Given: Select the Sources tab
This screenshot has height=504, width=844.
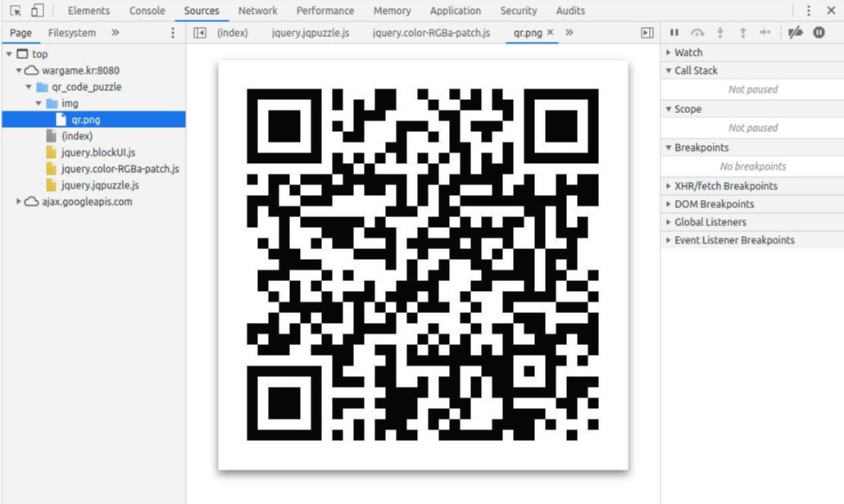Looking at the screenshot, I should 202,11.
